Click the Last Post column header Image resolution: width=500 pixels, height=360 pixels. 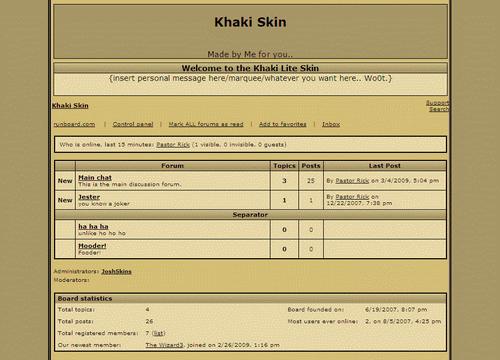coord(385,166)
